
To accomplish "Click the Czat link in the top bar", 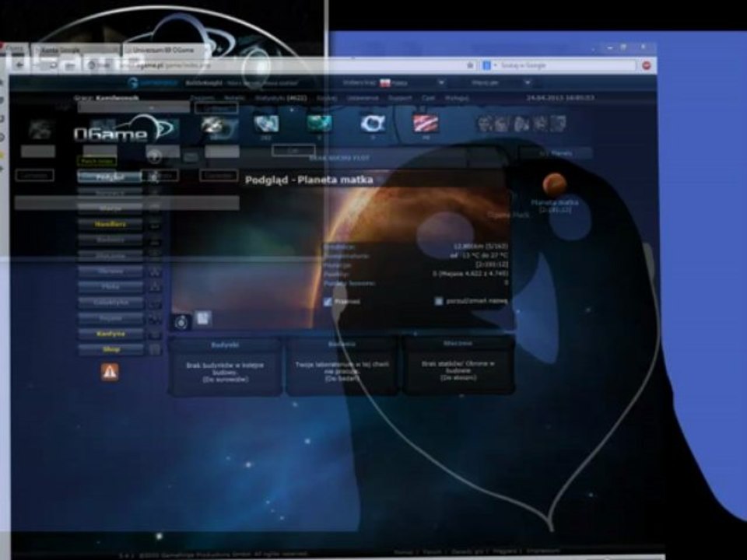I will point(428,98).
